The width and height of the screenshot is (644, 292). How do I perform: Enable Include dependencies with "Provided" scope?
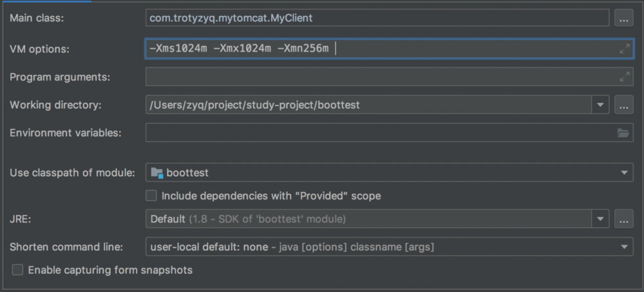151,196
